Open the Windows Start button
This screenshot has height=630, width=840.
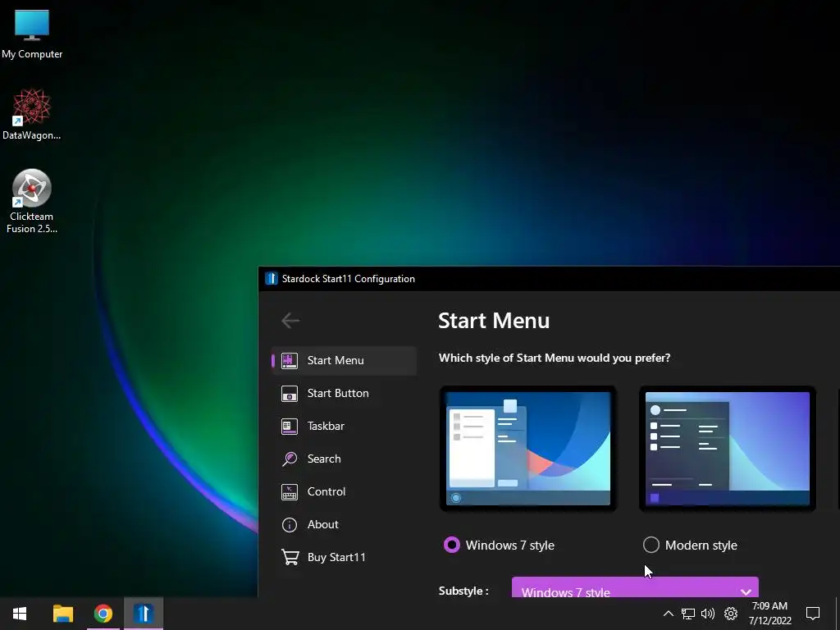point(20,614)
